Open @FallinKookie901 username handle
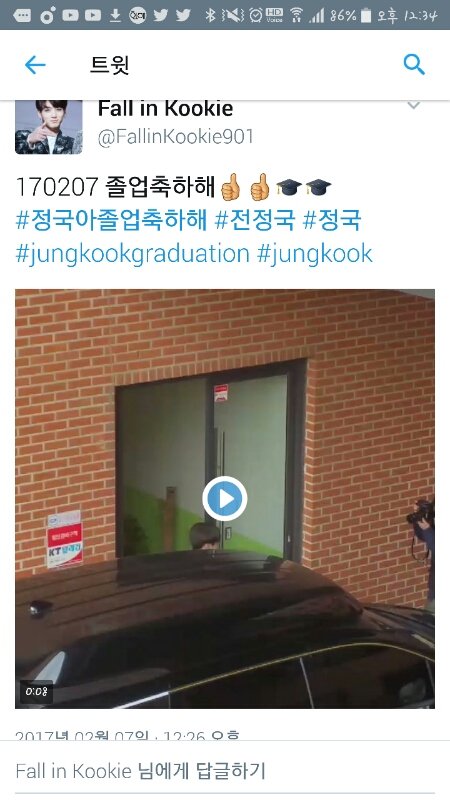This screenshot has width=450, height=800. pyautogui.click(x=176, y=137)
